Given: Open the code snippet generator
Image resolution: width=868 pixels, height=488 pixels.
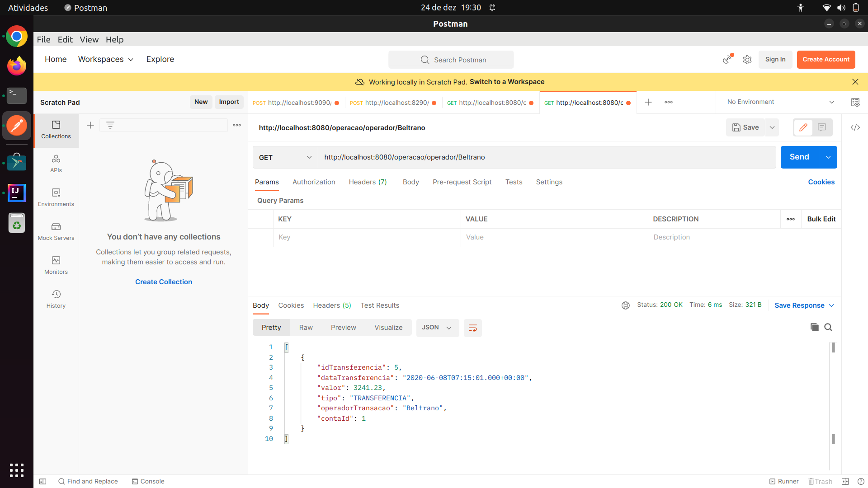Looking at the screenshot, I should 855,127.
